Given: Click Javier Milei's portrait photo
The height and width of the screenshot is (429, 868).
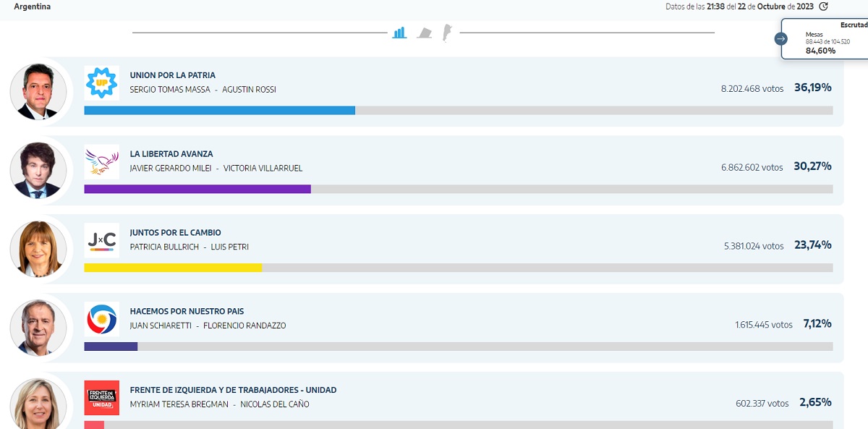Looking at the screenshot, I should (x=38, y=171).
